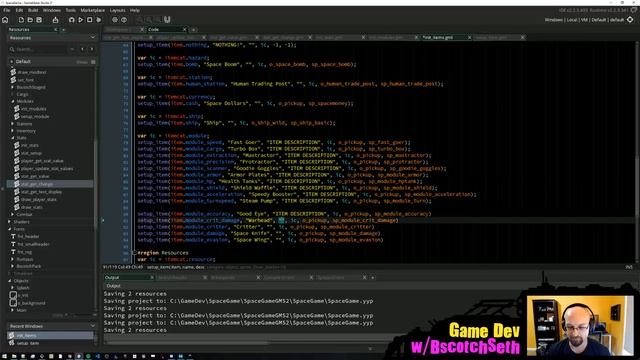Open the Edit menu
The width and height of the screenshot is (640, 360).
19,10
